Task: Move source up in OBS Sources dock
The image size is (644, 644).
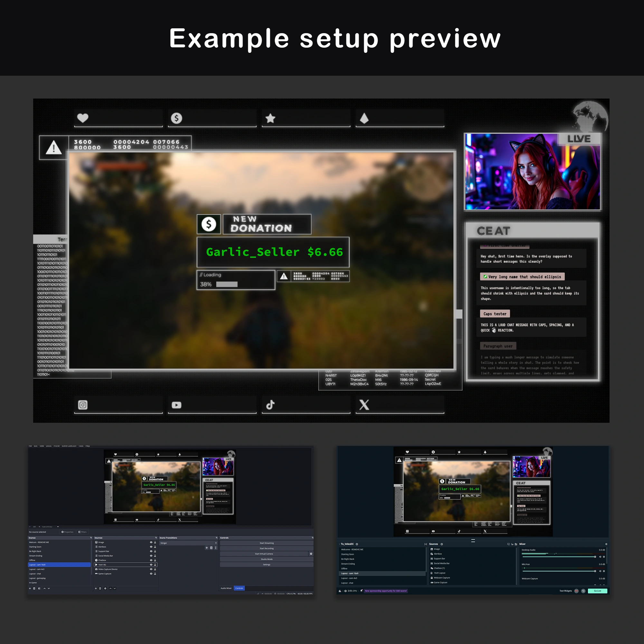Action: 110,588
